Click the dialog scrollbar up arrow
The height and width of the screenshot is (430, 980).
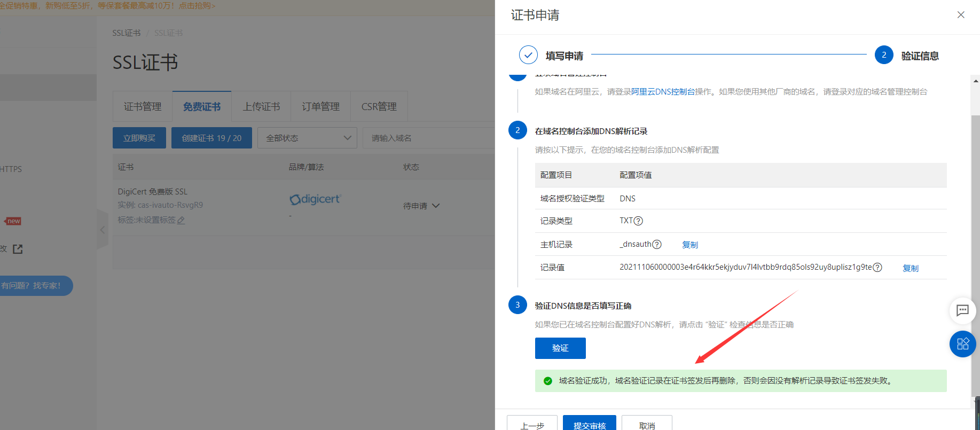(x=976, y=81)
